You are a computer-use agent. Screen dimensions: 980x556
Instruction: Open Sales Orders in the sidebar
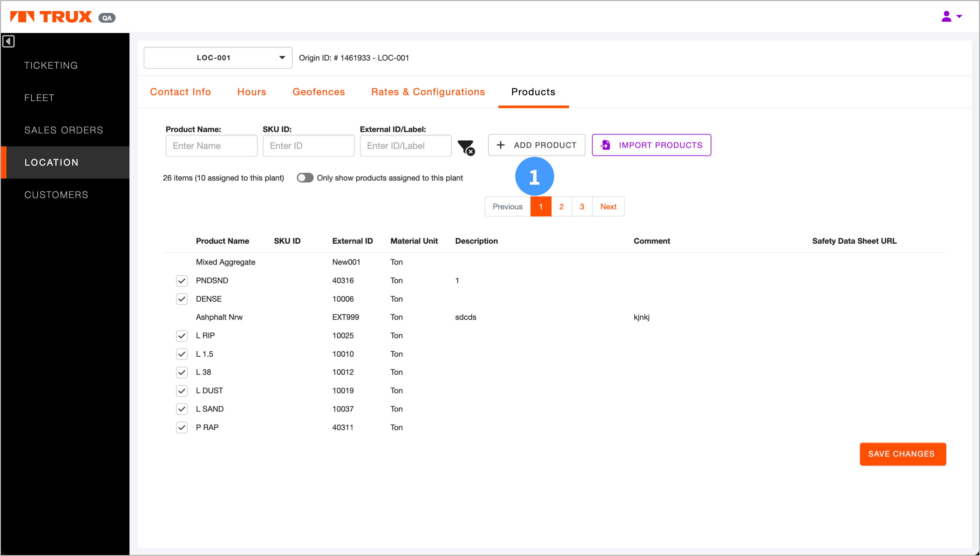coord(64,130)
